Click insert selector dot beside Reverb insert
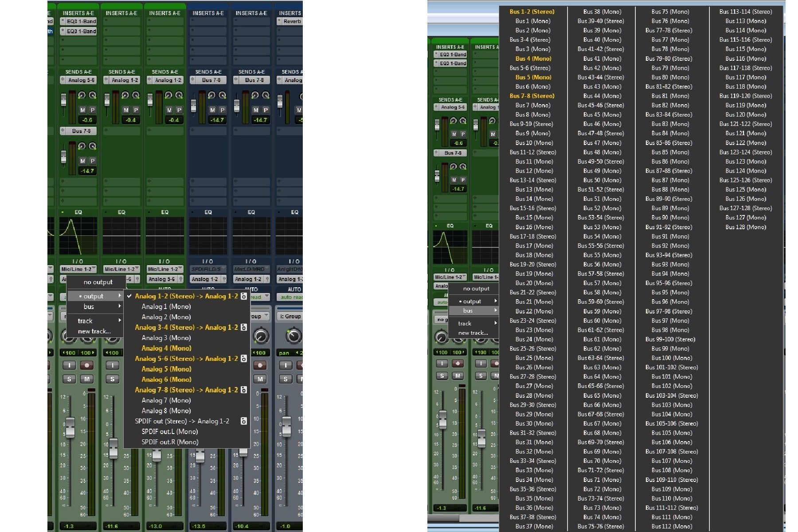 (279, 21)
